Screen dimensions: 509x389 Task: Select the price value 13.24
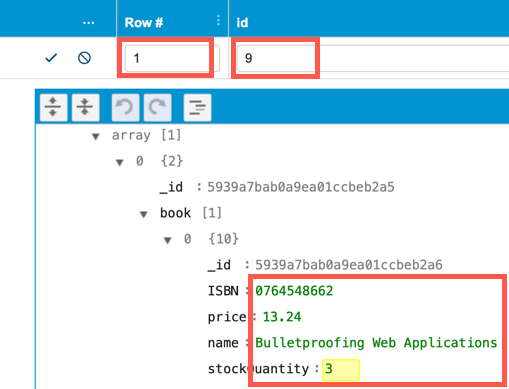pyautogui.click(x=282, y=317)
